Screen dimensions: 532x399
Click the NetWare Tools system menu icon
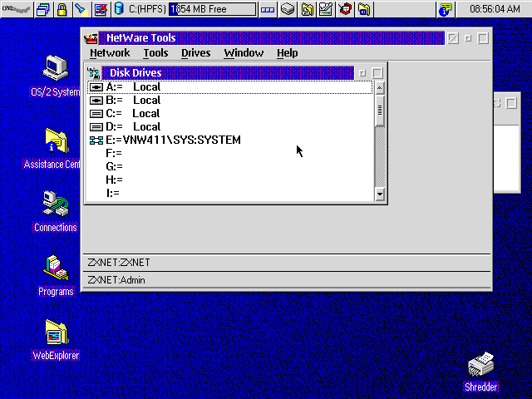click(91, 38)
